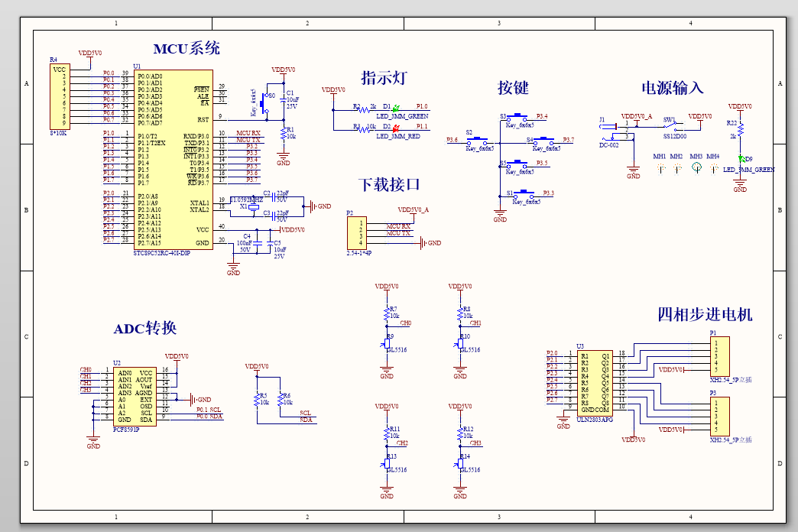Select capacitor C3 22pF
Image resolution: width=798 pixels, height=532 pixels.
coord(274,216)
